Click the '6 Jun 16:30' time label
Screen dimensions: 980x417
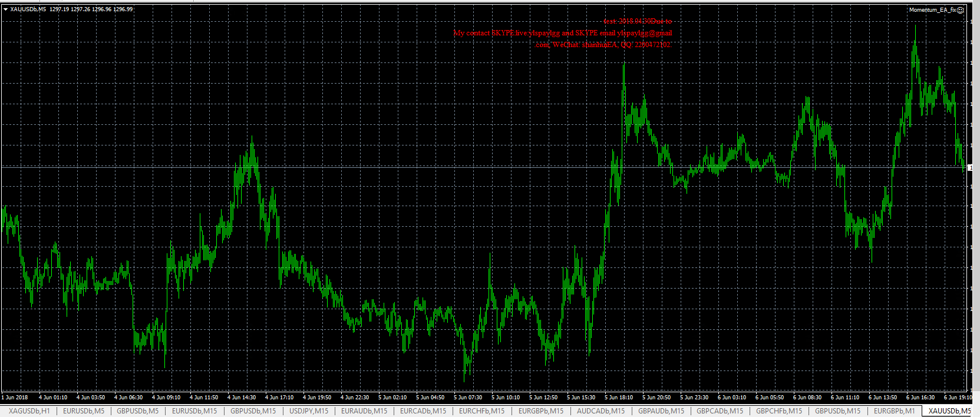coord(920,398)
